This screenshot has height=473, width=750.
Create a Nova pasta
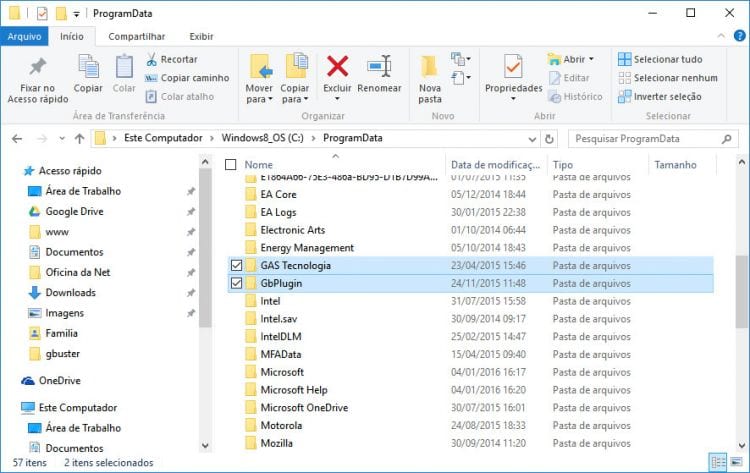pos(430,79)
